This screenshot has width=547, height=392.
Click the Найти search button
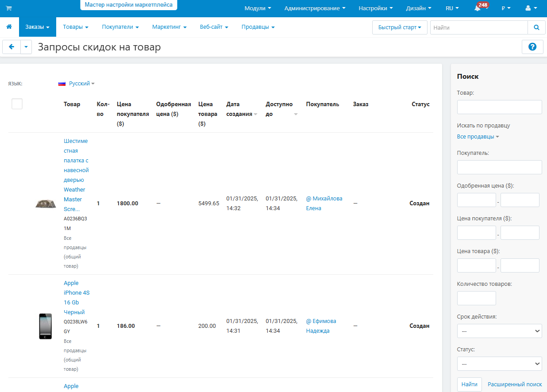point(470,384)
